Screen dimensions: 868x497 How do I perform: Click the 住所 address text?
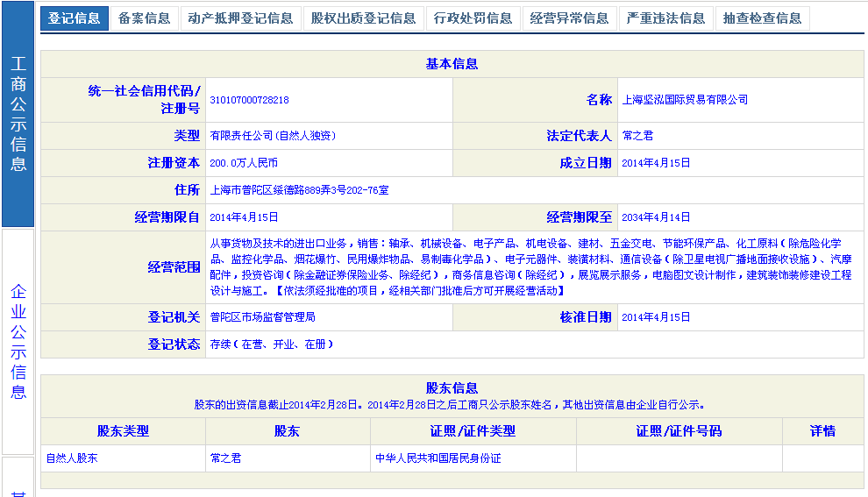pos(299,189)
